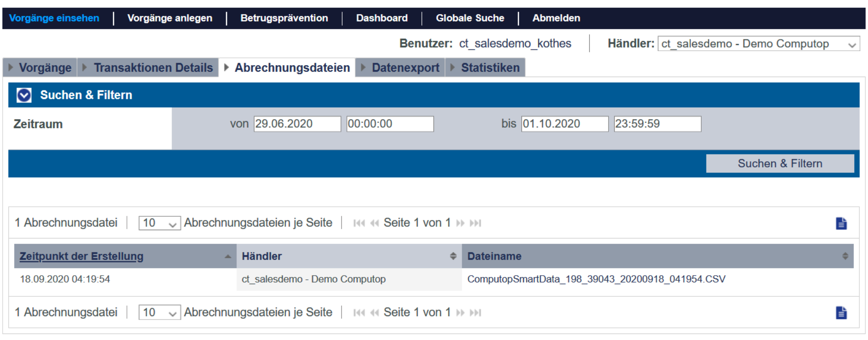Screen dimensions: 868x340
Task: Go to first page in top pagination
Action: tap(359, 223)
